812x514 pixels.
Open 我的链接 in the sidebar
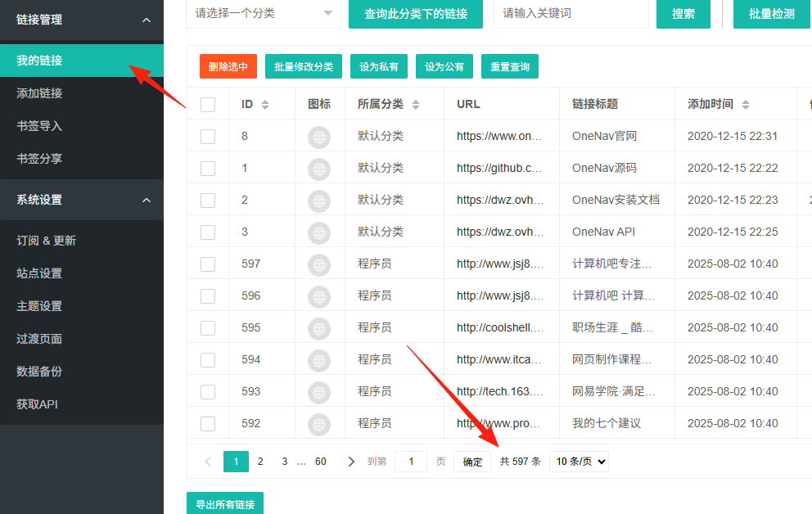(x=81, y=61)
